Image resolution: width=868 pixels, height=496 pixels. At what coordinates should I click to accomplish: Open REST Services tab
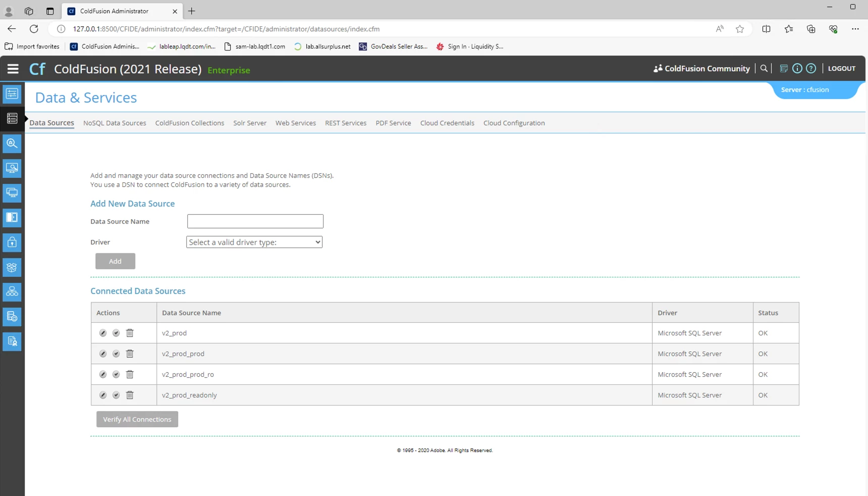pos(346,123)
